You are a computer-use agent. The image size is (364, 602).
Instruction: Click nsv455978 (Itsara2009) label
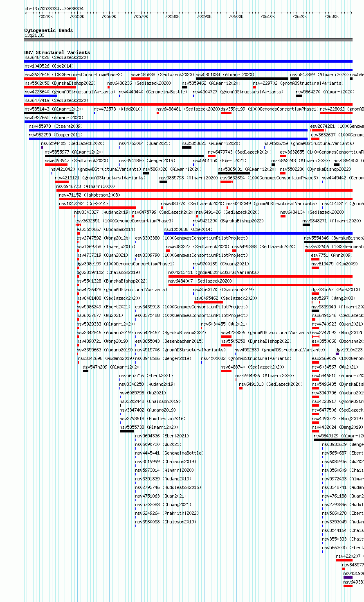[56, 126]
